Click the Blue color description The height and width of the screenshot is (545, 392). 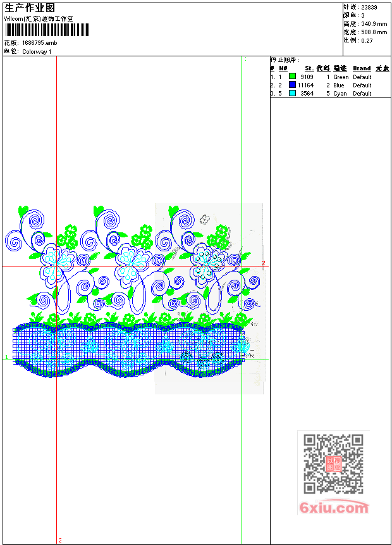point(339,85)
